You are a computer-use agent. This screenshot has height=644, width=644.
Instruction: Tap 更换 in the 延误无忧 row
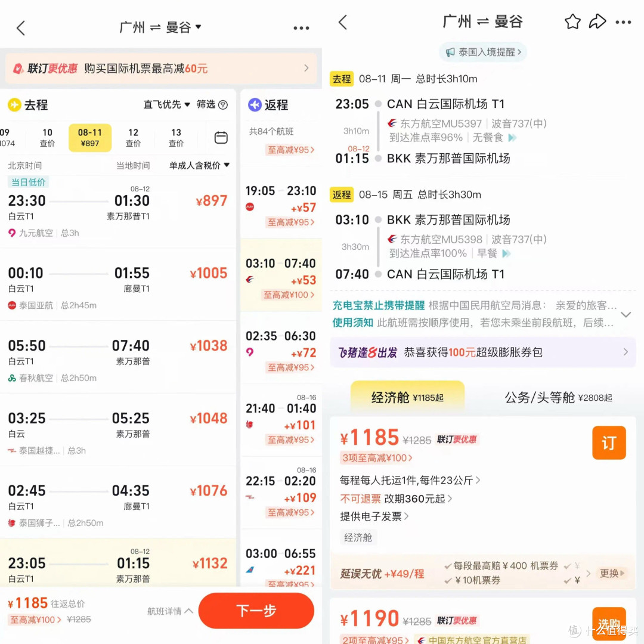click(612, 573)
